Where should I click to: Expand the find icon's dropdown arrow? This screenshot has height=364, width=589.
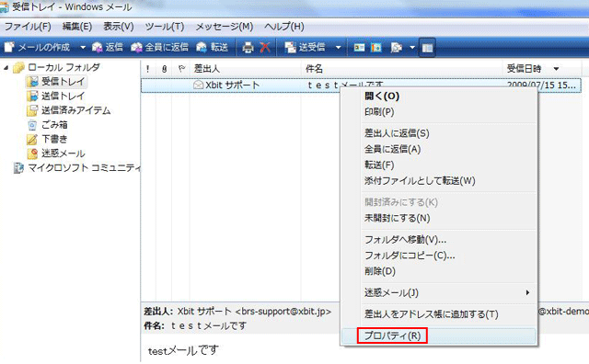click(412, 48)
